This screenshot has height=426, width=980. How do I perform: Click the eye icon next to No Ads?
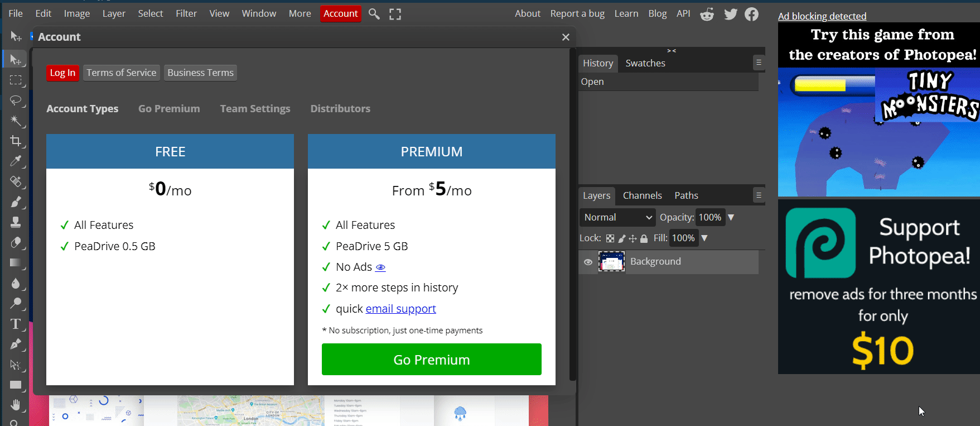click(x=380, y=267)
